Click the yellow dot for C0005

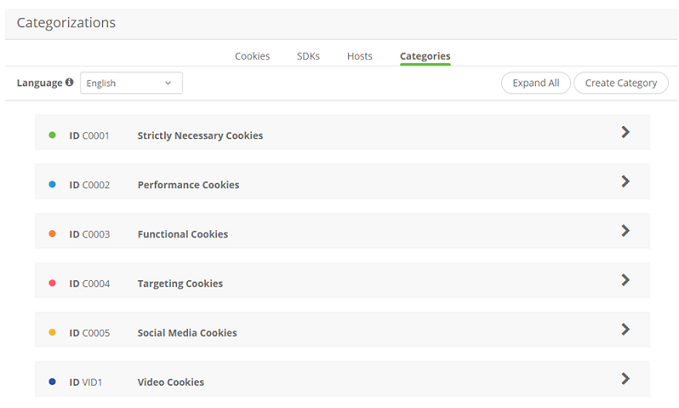tap(52, 332)
